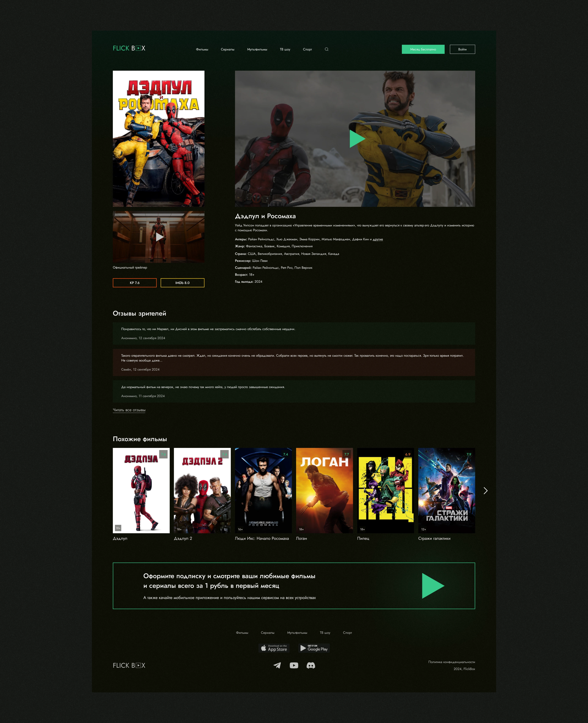
Task: Click the IMDb 8.0 rating button
Action: [x=183, y=283]
